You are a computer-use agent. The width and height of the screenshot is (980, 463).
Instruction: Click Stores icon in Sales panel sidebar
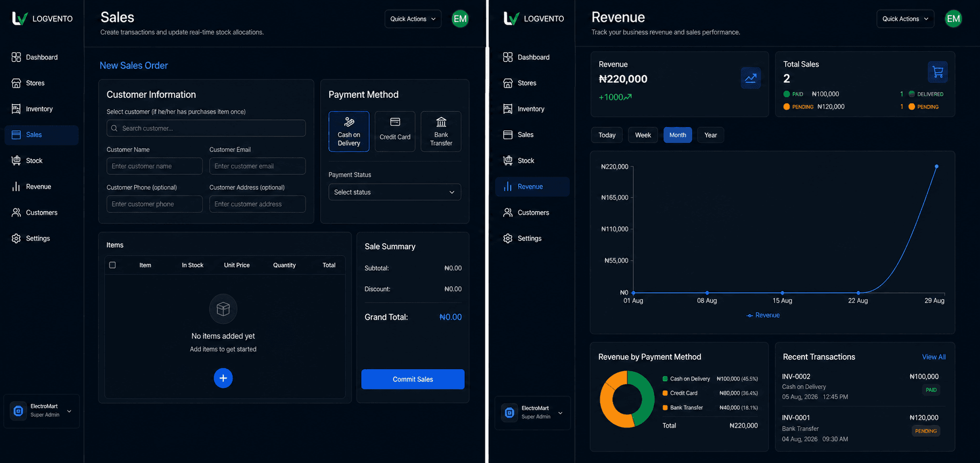pyautogui.click(x=16, y=83)
